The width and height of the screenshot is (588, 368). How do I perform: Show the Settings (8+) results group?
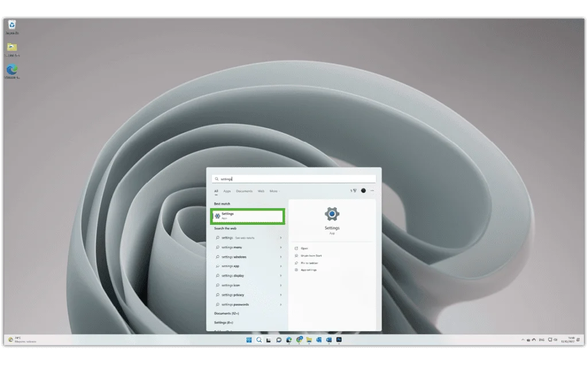pos(223,323)
